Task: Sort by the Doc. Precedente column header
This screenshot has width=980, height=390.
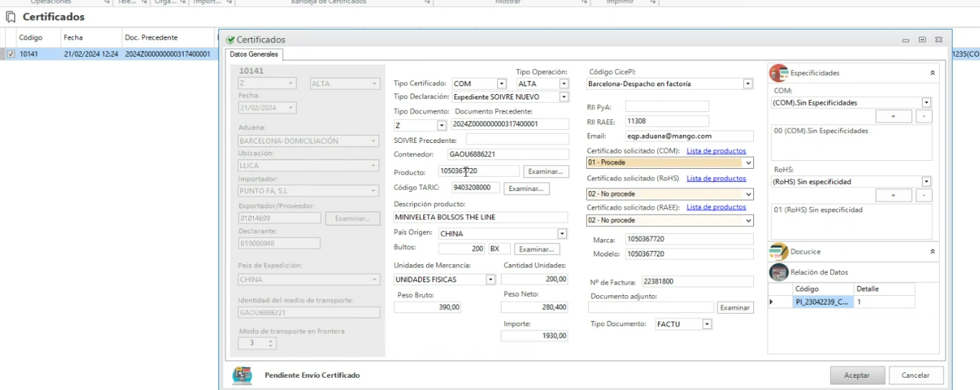Action: click(151, 37)
